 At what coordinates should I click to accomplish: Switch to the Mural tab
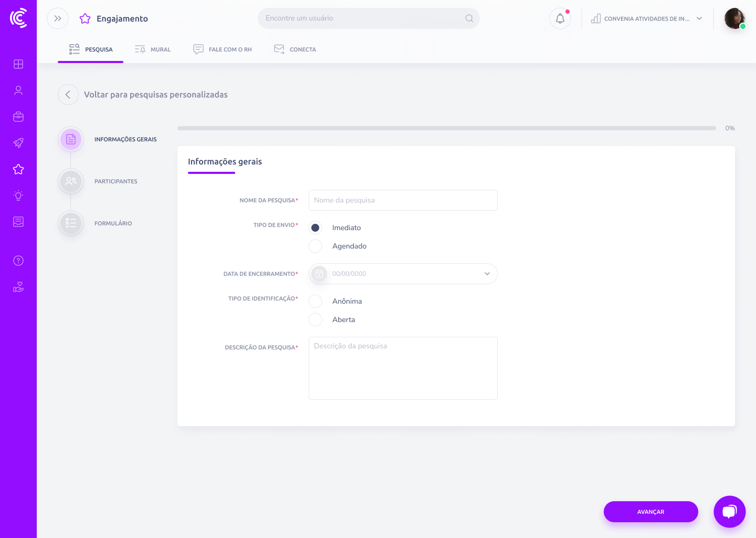click(x=153, y=49)
